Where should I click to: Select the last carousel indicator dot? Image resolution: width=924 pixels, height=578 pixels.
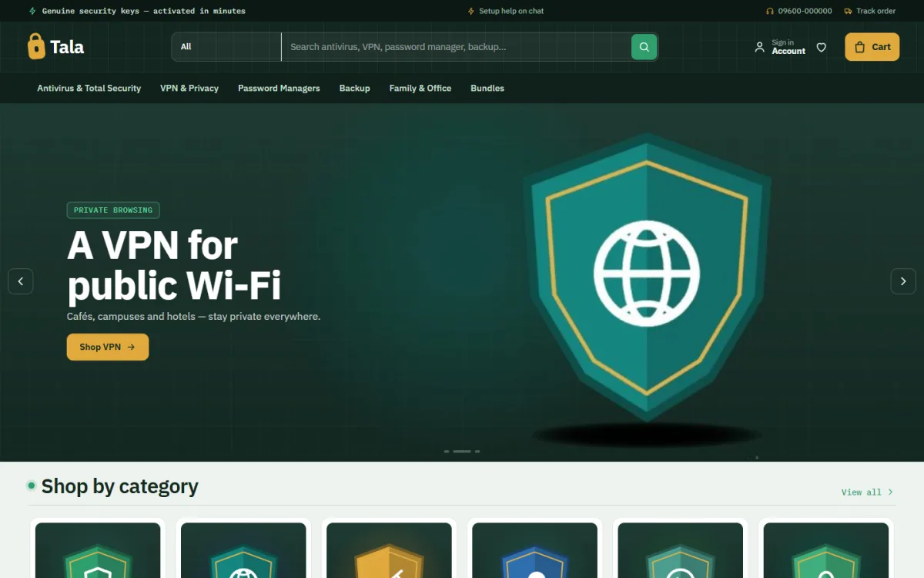(477, 452)
